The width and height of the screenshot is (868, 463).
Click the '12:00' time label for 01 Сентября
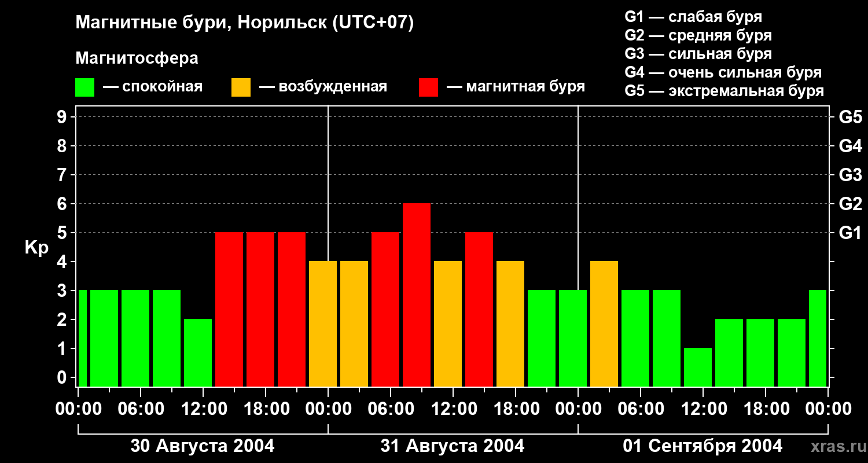point(703,409)
